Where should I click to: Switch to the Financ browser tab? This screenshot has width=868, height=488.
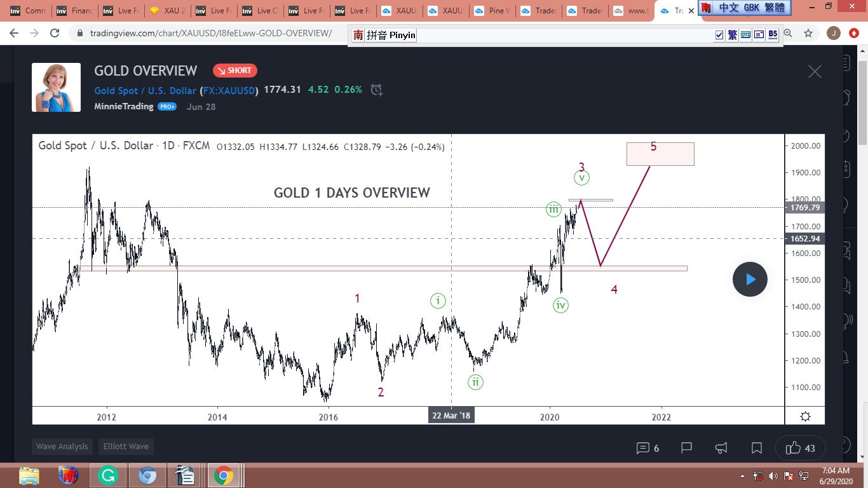[x=74, y=11]
